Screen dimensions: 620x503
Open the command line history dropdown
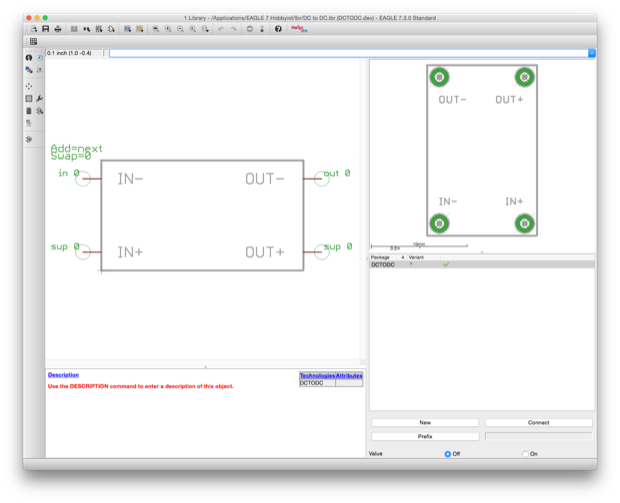pyautogui.click(x=592, y=53)
